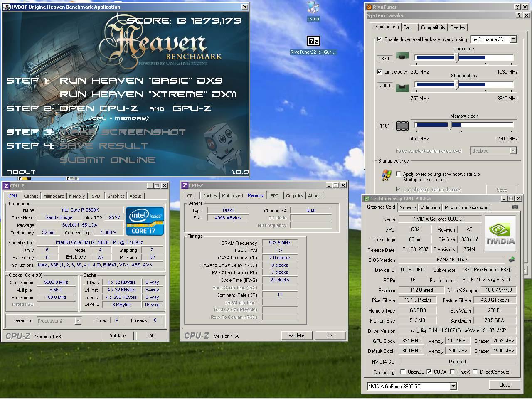Switch to the Fan tab in RivaTuner

(408, 27)
